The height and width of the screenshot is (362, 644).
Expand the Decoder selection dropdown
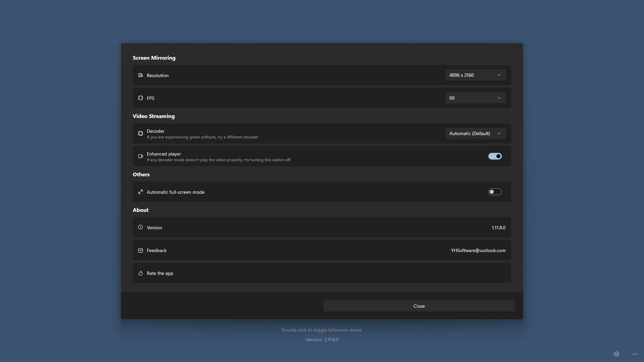pyautogui.click(x=475, y=133)
